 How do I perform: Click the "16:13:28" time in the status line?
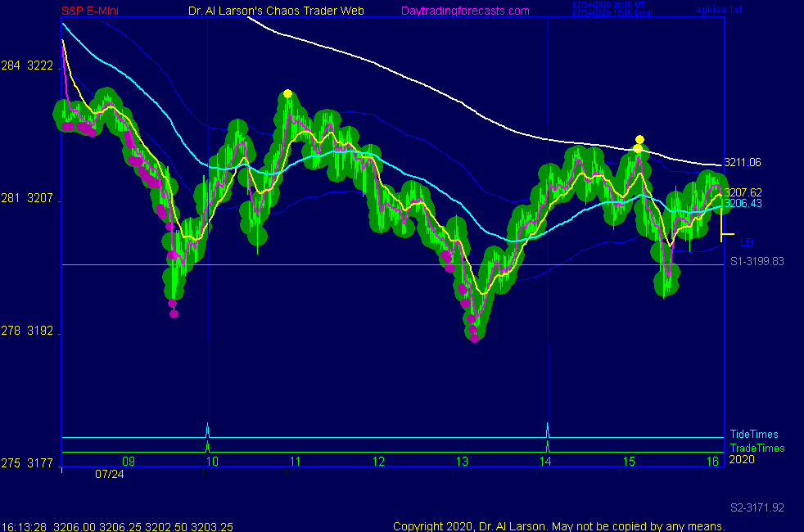tap(24, 527)
